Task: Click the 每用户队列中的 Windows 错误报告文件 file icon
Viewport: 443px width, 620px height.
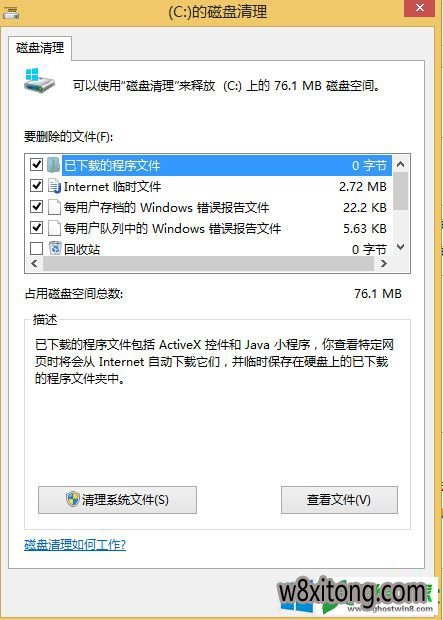Action: [x=54, y=228]
